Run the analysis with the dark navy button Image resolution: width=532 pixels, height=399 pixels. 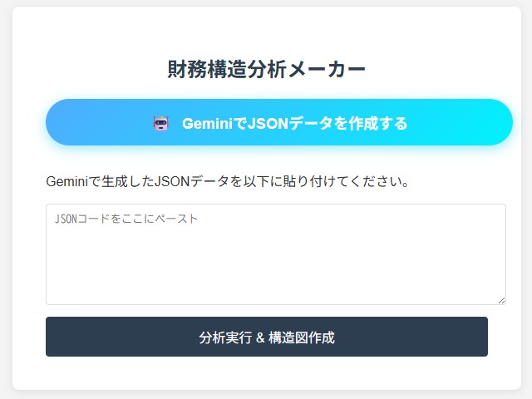pyautogui.click(x=266, y=337)
